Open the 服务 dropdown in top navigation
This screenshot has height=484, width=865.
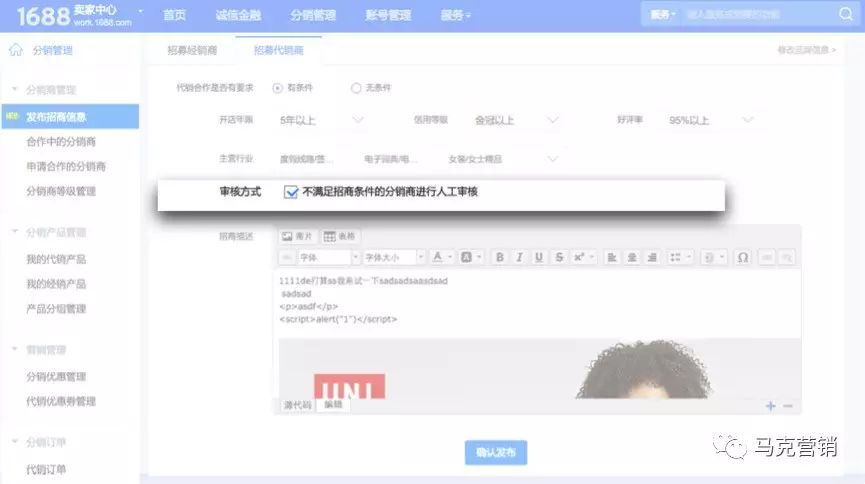pyautogui.click(x=456, y=15)
